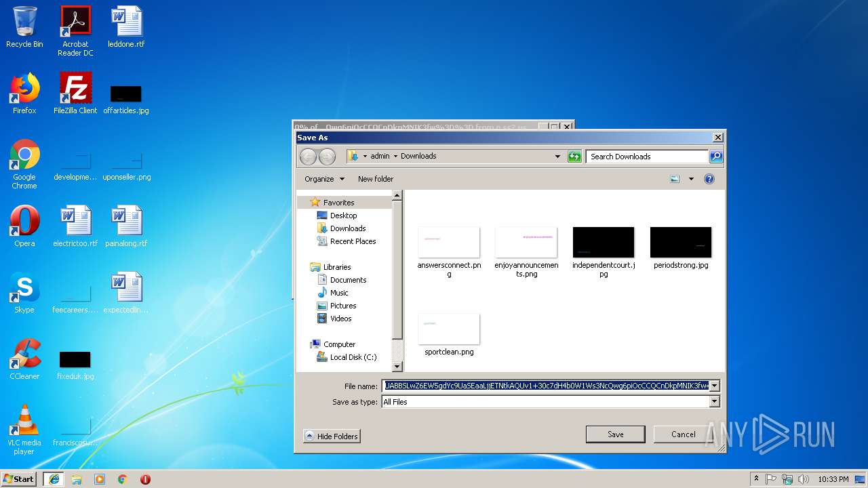Collapse folders with Hide Folders button

(x=332, y=436)
